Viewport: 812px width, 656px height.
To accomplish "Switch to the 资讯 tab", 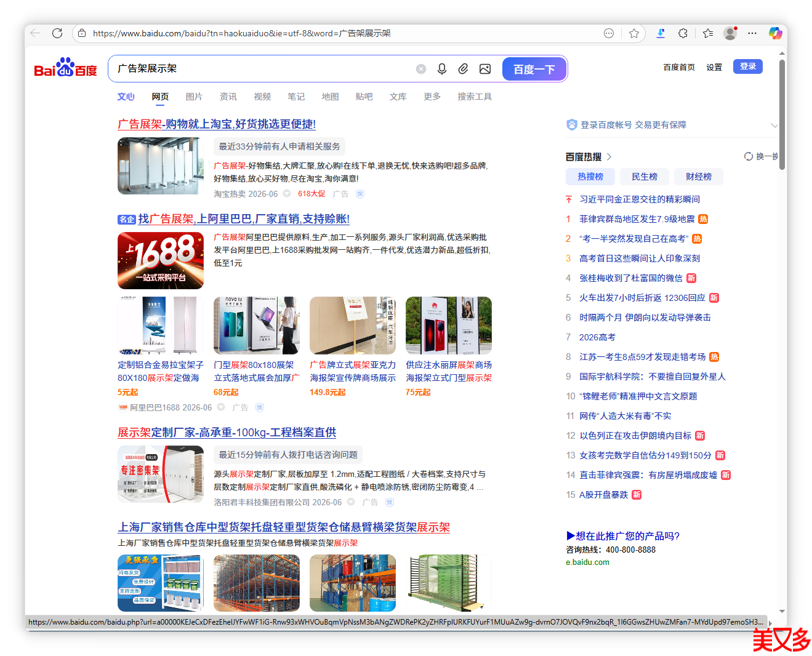I will coord(228,97).
